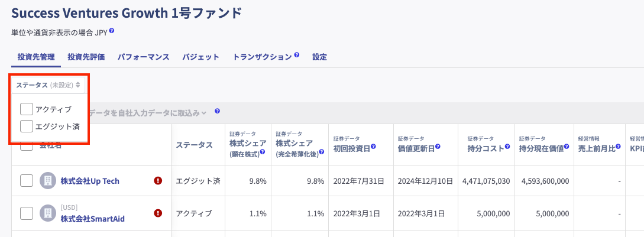Open the ステータス filter dropdown
644x237 pixels.
48,85
